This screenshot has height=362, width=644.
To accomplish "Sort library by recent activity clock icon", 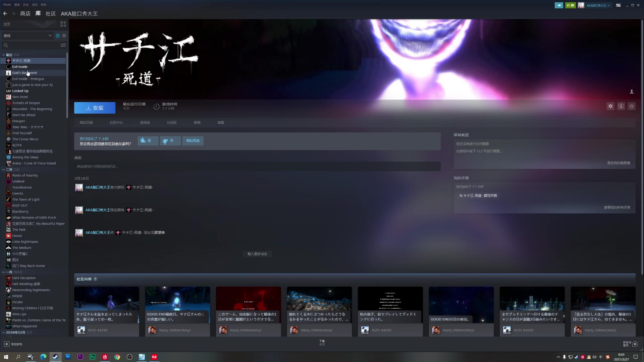I will 58,36.
